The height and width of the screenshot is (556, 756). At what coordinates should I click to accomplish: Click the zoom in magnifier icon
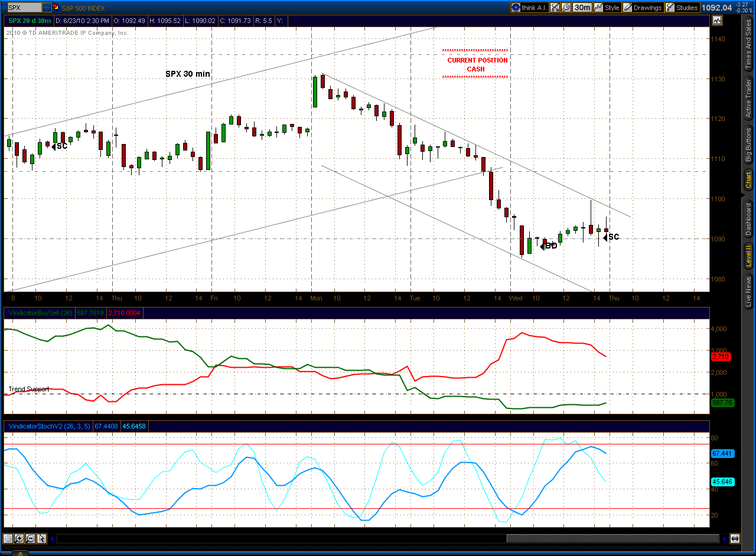click(19, 538)
